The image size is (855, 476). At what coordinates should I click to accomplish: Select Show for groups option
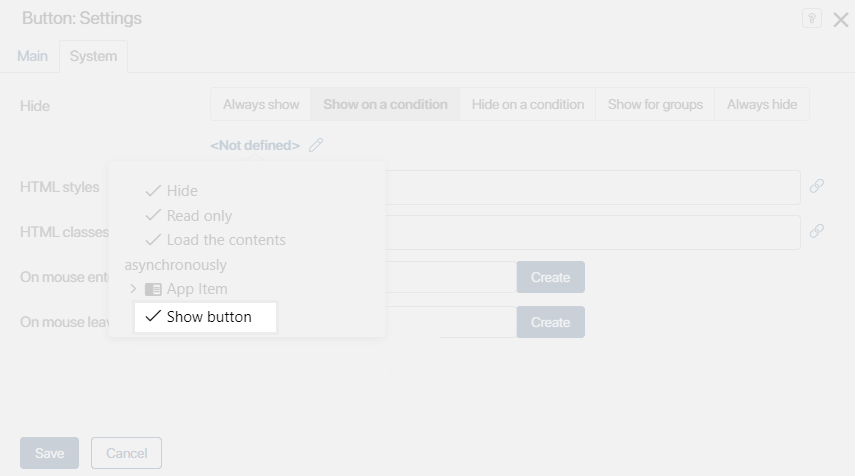coord(655,104)
